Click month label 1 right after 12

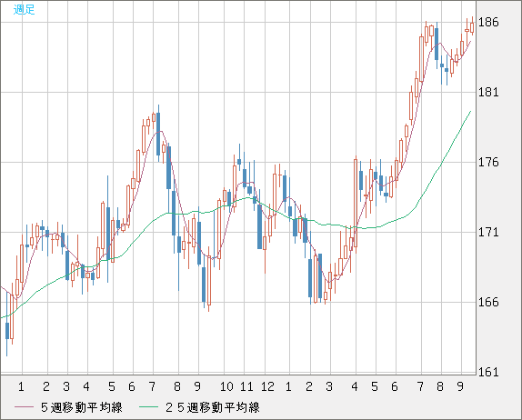(x=288, y=386)
